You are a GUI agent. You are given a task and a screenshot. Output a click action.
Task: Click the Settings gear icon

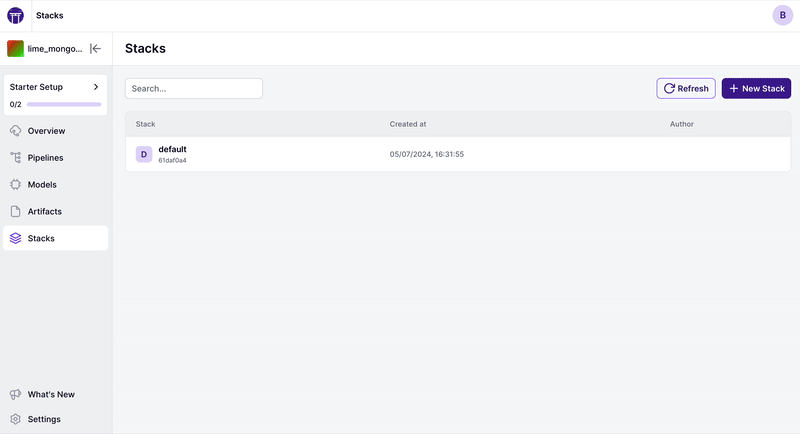click(16, 419)
